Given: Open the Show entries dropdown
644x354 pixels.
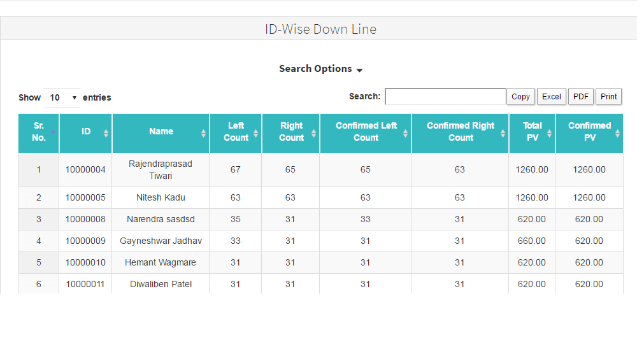Looking at the screenshot, I should 62,97.
